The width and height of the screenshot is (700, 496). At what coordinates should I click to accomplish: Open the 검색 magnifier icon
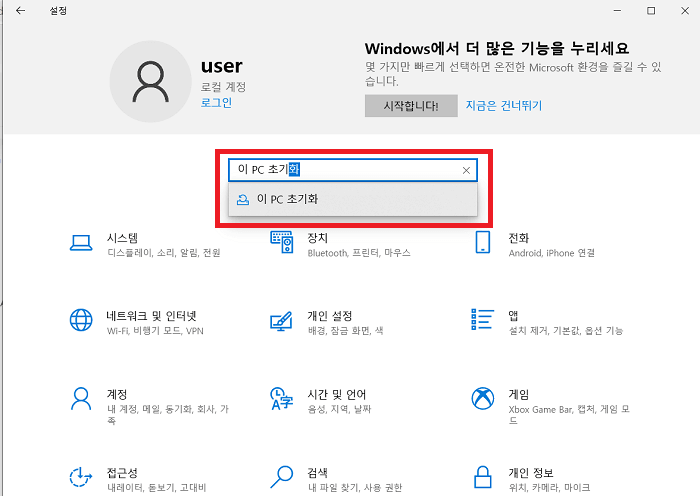tap(282, 477)
